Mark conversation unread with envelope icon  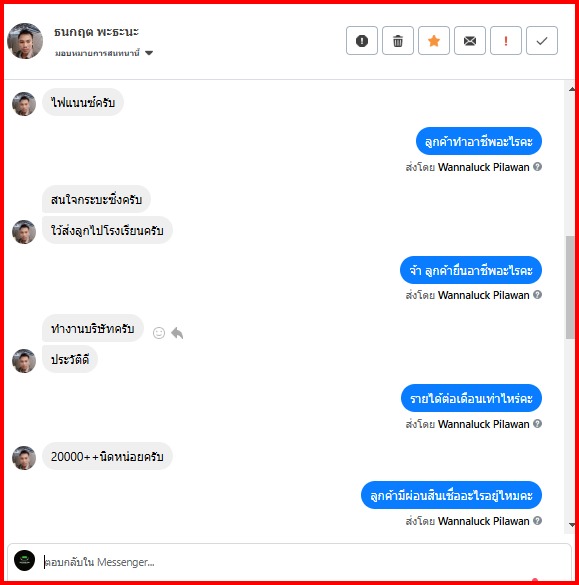click(x=470, y=41)
